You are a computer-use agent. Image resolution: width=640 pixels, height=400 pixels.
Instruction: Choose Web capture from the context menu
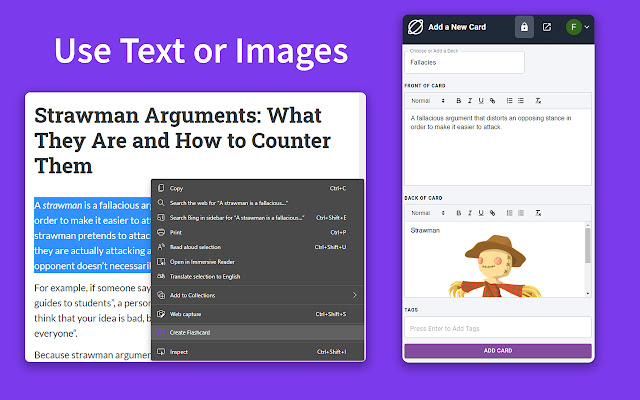point(257,314)
